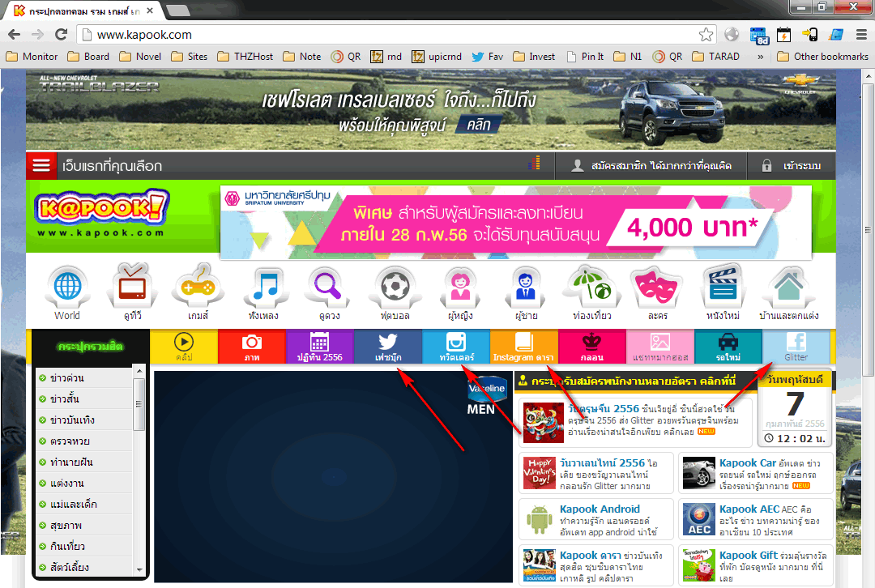Click the Fav Twitter bookmark

pos(487,57)
